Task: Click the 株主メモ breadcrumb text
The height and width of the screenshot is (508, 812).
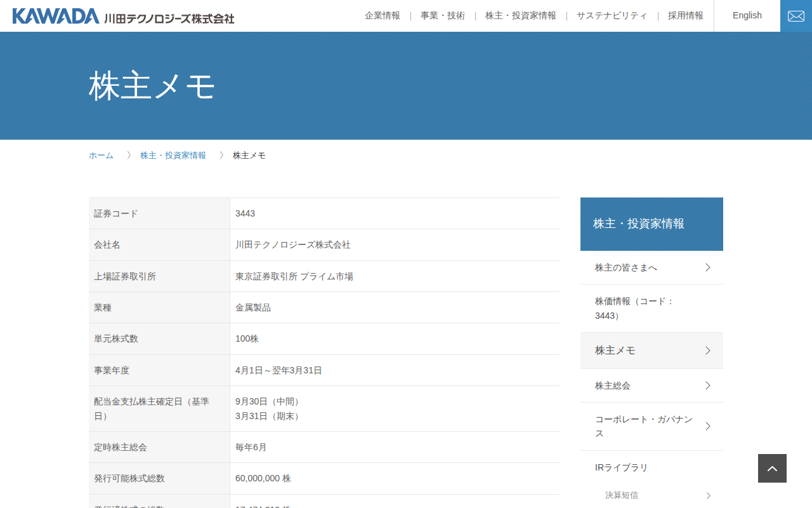Action: point(249,156)
